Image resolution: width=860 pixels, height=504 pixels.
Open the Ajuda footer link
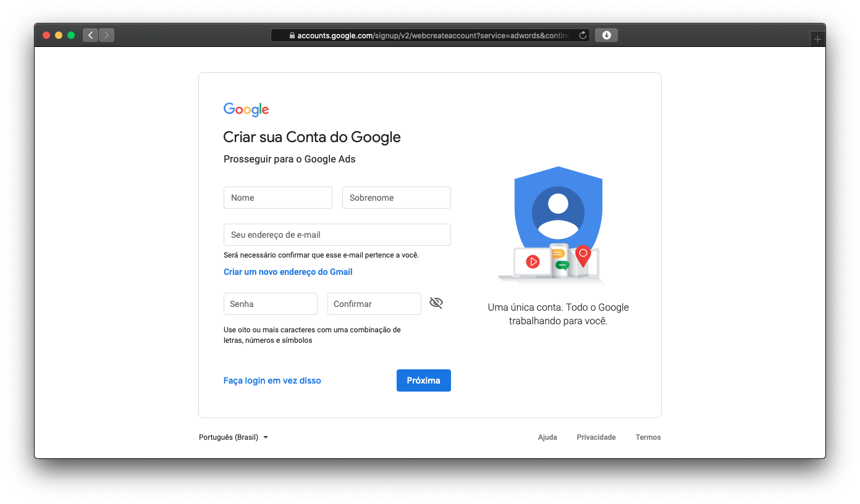[x=547, y=437]
